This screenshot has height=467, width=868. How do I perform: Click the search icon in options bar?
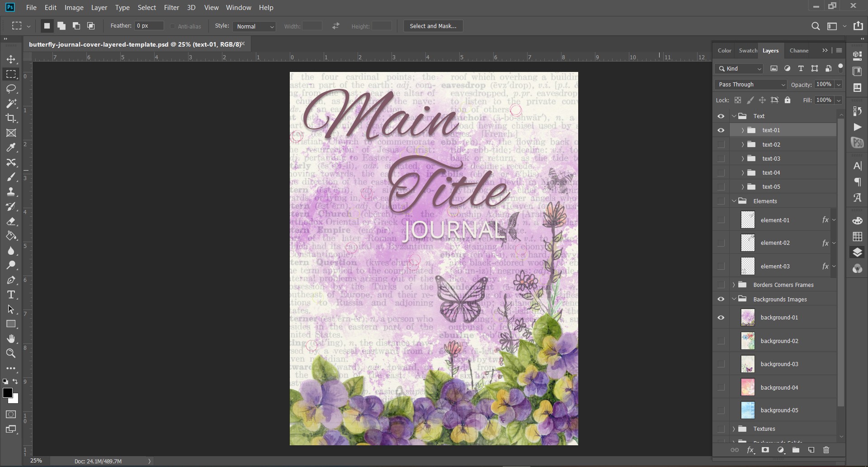pos(816,26)
